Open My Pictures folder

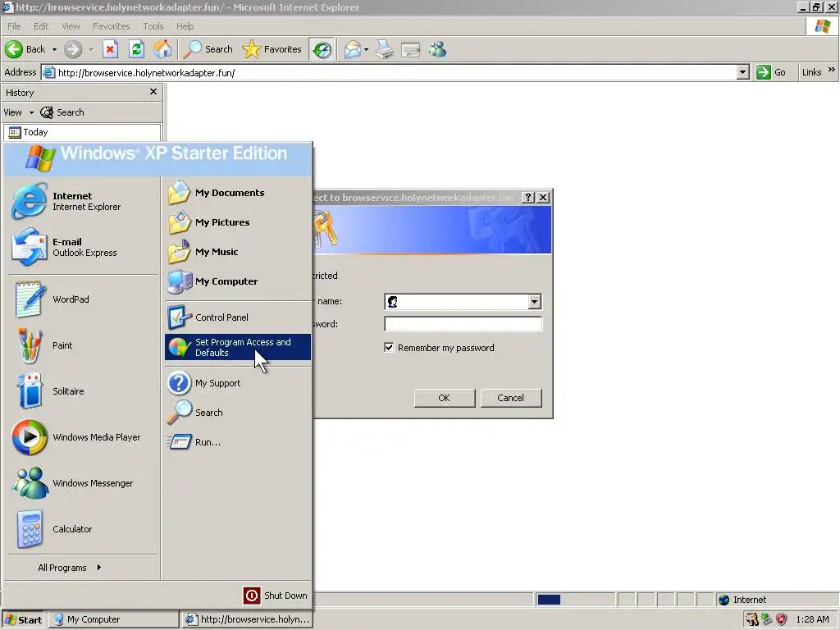tap(237, 222)
